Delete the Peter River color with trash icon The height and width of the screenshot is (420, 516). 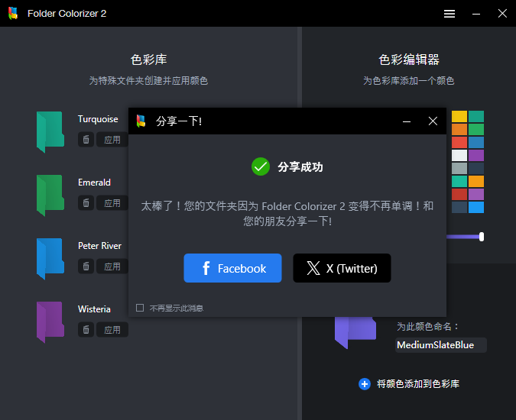pos(86,267)
